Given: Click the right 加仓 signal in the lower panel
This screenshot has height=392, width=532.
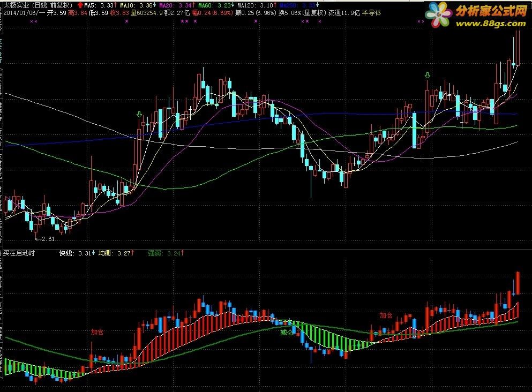Looking at the screenshot, I should [386, 315].
